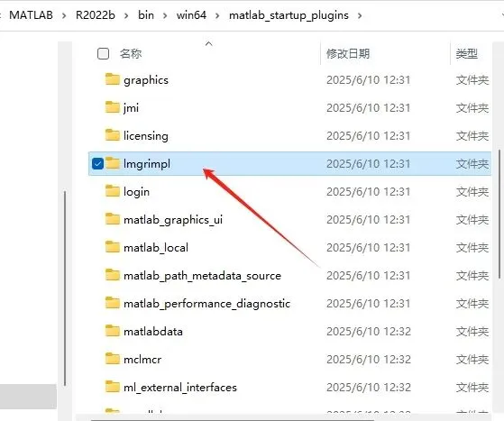504x421 pixels.
Task: Click the modified date of matlabdata
Action: 369,332
